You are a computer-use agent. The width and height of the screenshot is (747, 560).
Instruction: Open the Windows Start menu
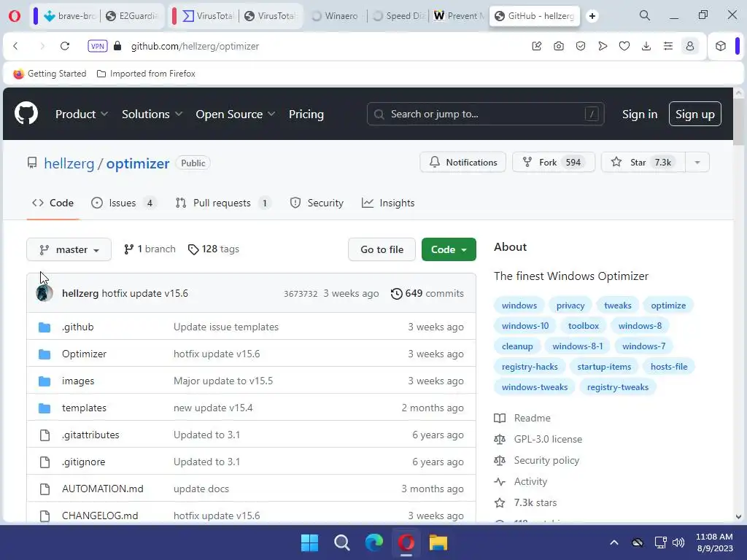309,542
